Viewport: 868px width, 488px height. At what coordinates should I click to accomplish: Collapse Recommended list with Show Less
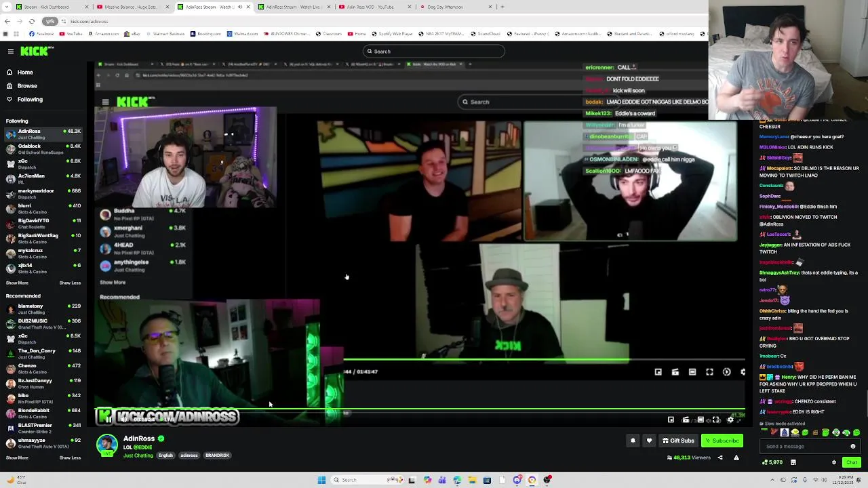click(70, 457)
